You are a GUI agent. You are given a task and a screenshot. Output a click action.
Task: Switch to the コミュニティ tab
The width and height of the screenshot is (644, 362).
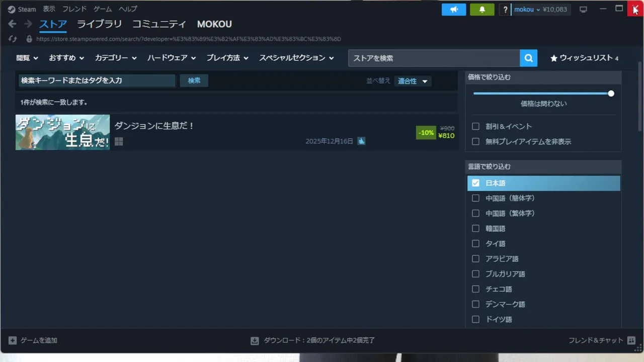click(x=159, y=24)
